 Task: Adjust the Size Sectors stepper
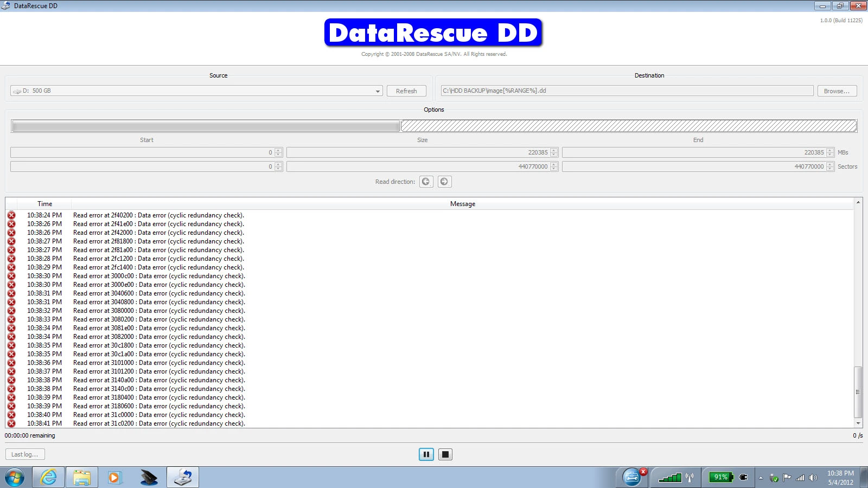point(554,166)
